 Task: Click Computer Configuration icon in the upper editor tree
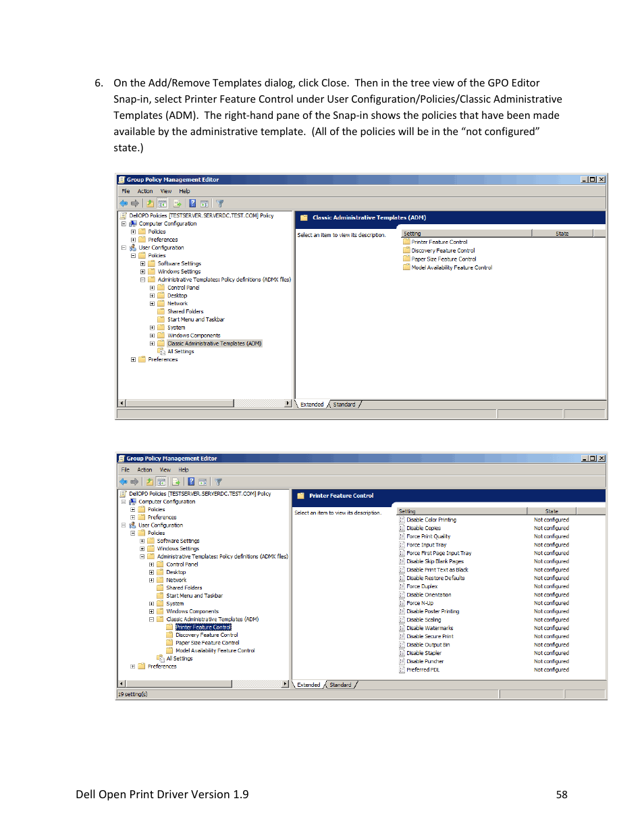133,224
